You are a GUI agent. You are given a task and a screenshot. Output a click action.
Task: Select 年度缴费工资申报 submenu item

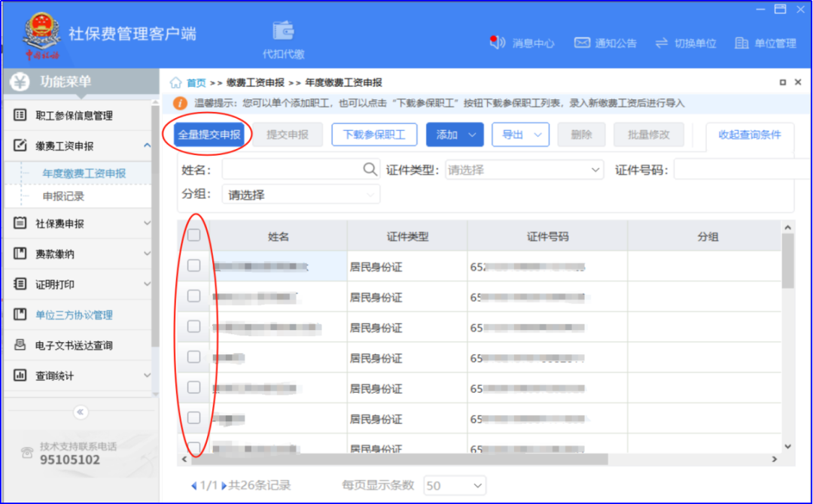coord(84,174)
